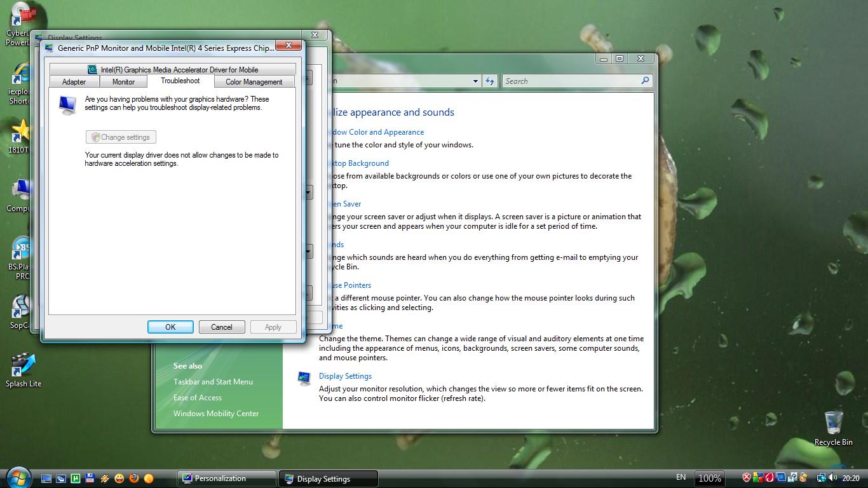Open the messenger contacts tray icon
868x488 pixels.
[x=792, y=478]
